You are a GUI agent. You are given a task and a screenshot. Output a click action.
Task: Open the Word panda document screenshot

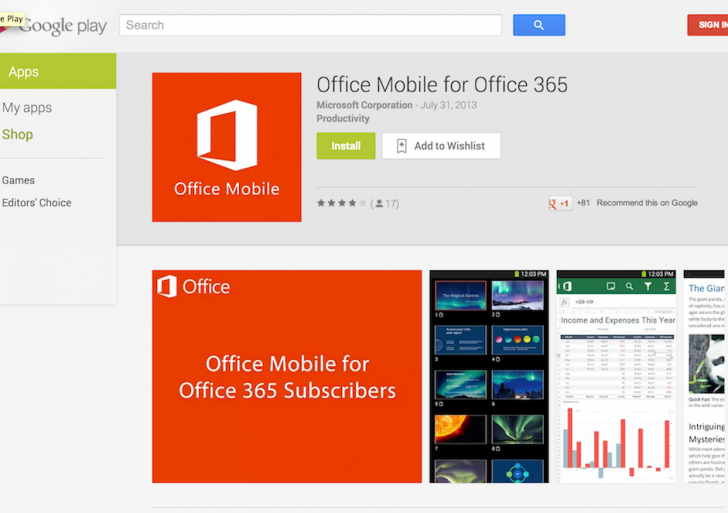[x=704, y=377]
